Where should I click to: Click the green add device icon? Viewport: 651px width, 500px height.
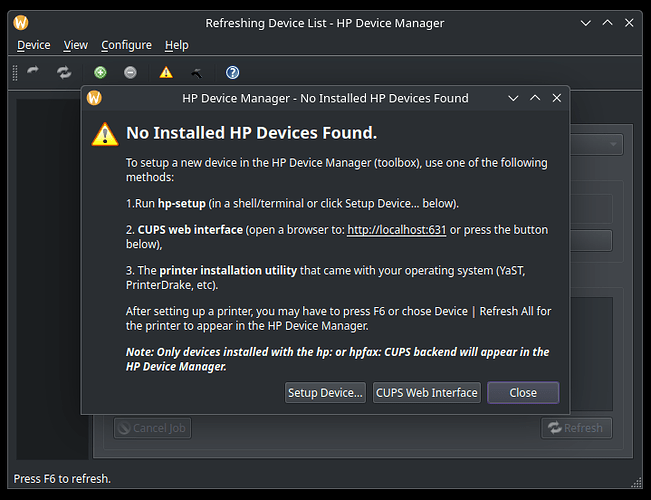click(100, 73)
